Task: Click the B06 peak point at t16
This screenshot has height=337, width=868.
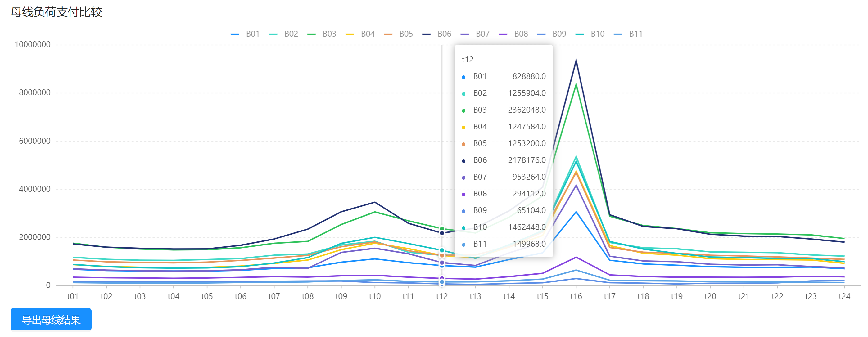Action: (576, 60)
